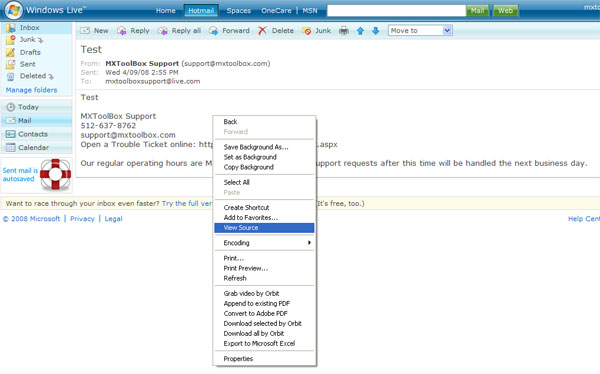Image resolution: width=600 pixels, height=374 pixels.
Task: Empty Deleted folder via small arrow icon
Action: (x=51, y=77)
